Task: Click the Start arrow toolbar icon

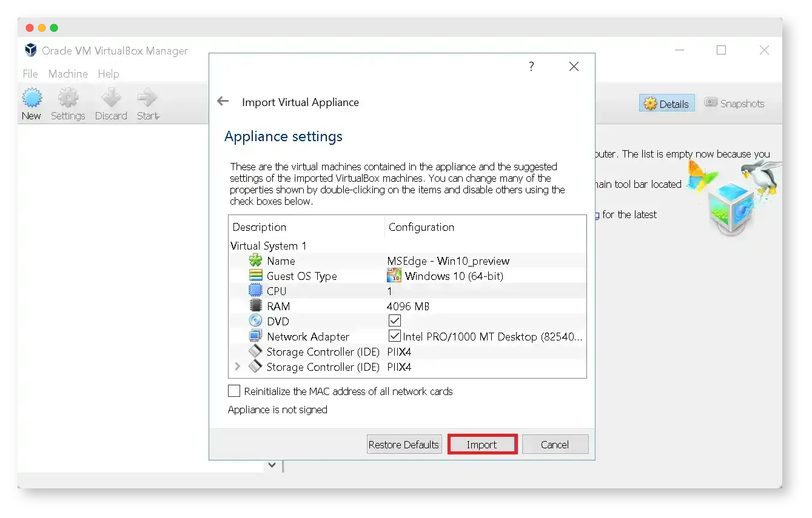Action: pos(147,98)
